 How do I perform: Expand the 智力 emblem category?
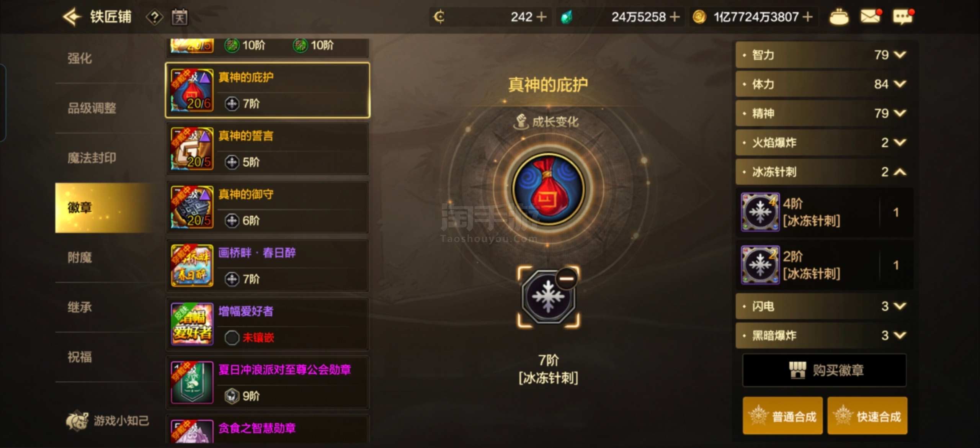822,55
